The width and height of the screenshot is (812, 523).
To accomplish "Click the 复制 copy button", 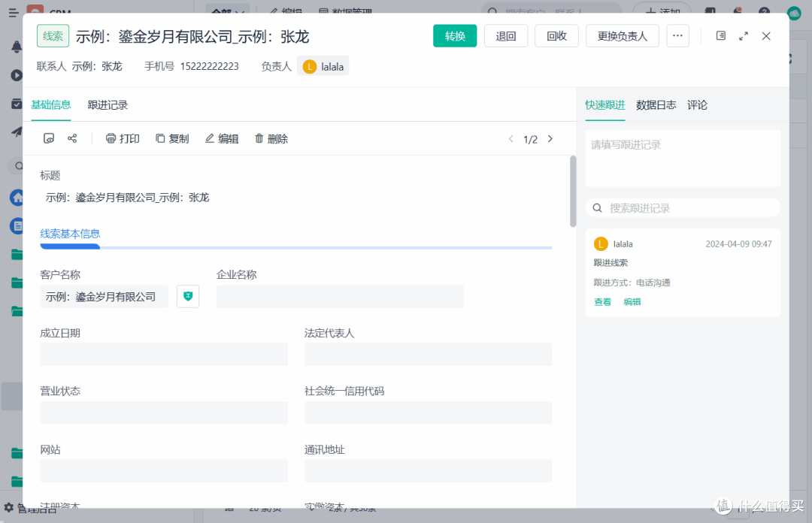I will (x=172, y=139).
